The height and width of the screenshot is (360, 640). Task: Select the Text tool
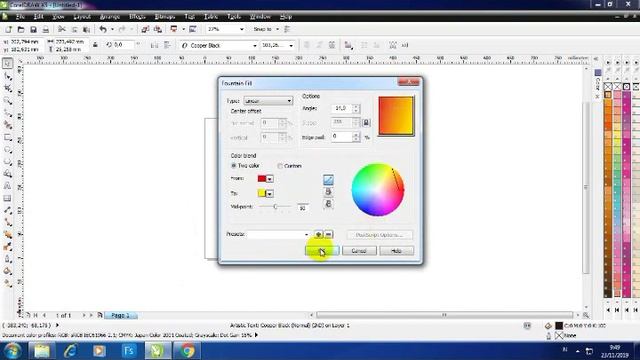[x=7, y=186]
